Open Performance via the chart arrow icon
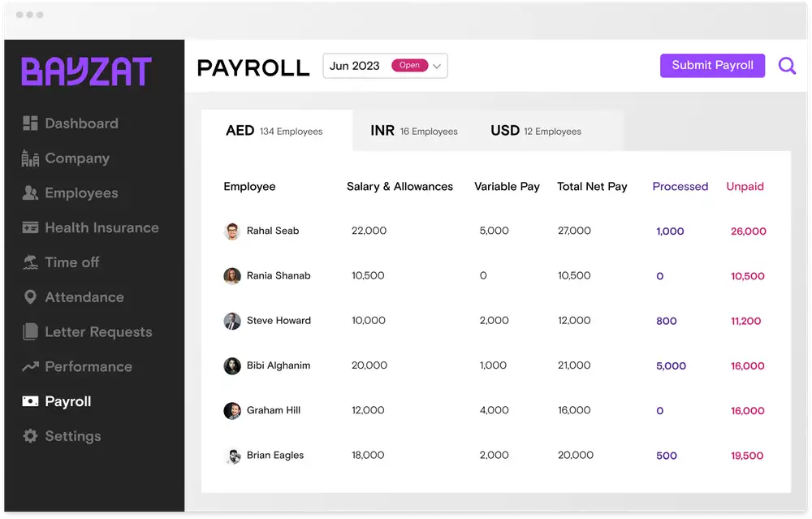The width and height of the screenshot is (812, 519). point(29,366)
